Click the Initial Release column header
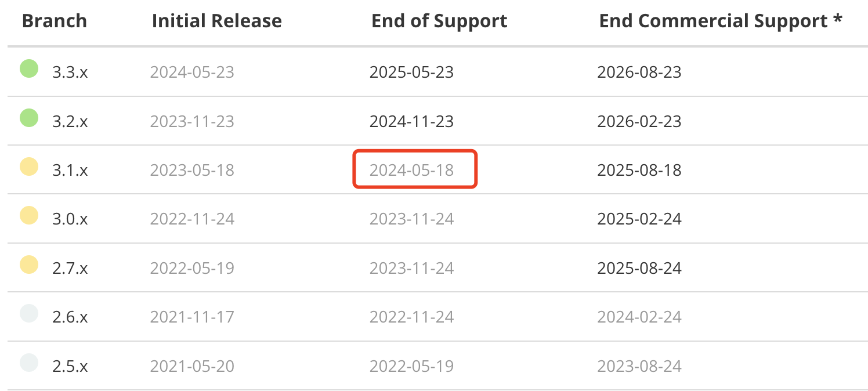 (216, 21)
